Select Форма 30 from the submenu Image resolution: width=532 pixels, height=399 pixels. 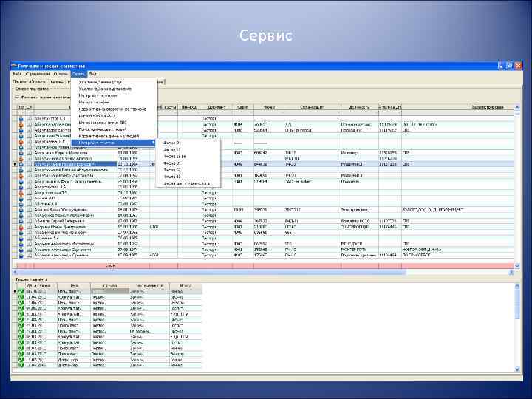tap(172, 163)
